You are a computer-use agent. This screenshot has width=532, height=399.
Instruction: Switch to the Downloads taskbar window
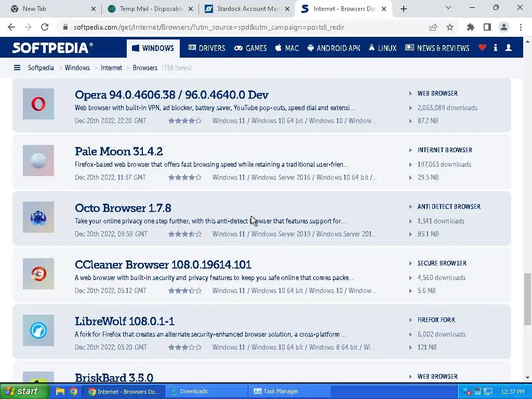point(207,392)
